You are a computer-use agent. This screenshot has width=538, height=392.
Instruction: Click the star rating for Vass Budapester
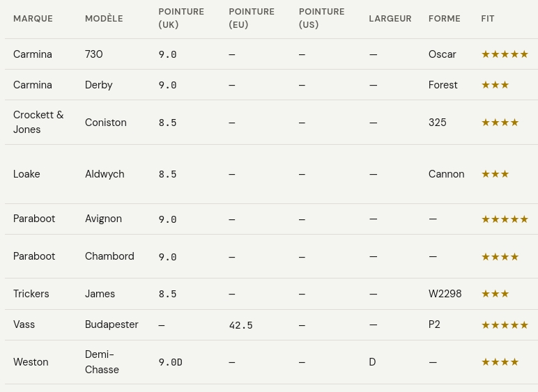(505, 325)
